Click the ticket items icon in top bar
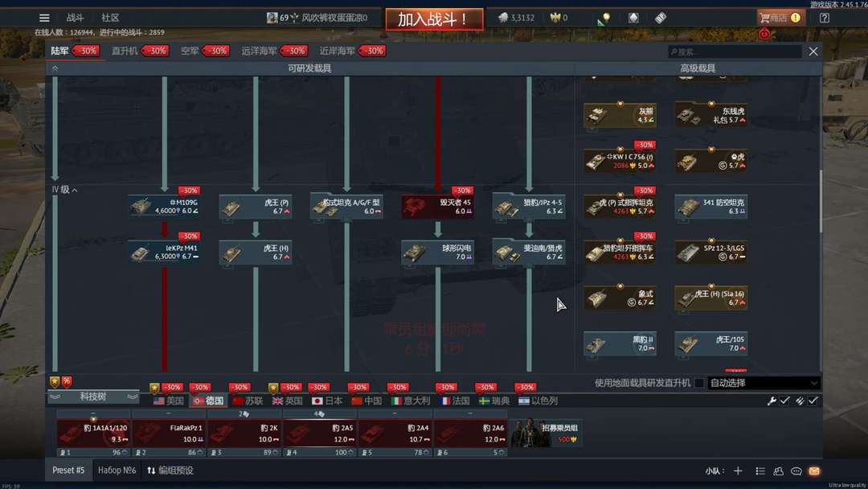868x489 pixels. pos(661,18)
